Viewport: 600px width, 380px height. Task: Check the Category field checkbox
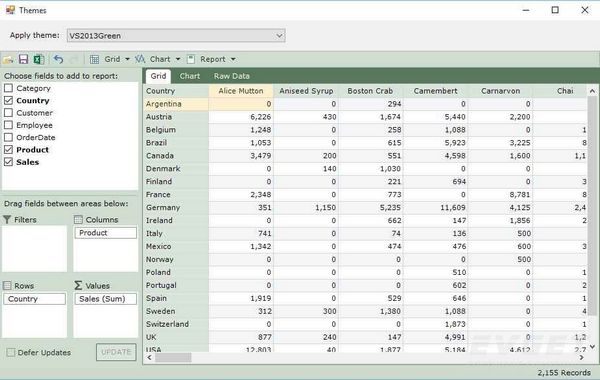pos(8,88)
